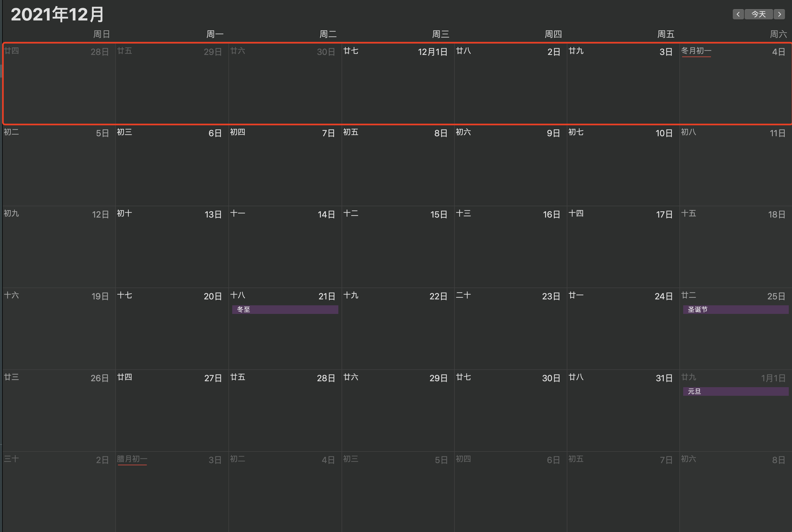Open the 圣诞节 event on the 25th
The width and height of the screenshot is (792, 532).
735,309
